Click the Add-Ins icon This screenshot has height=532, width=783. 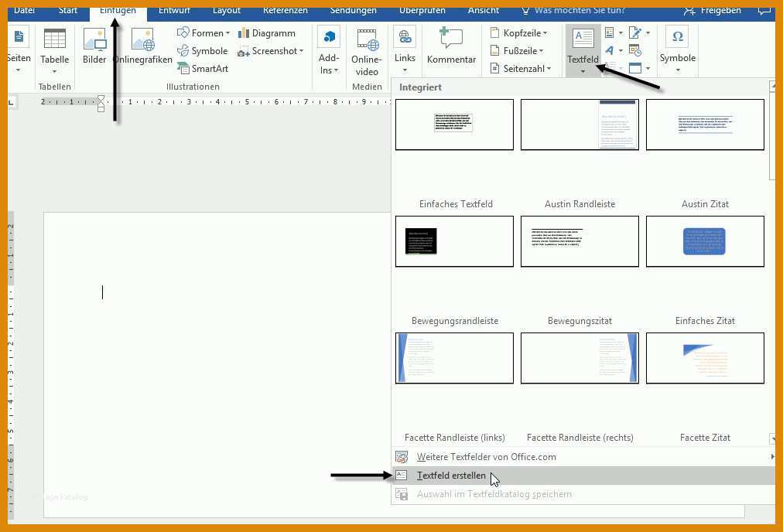(329, 38)
